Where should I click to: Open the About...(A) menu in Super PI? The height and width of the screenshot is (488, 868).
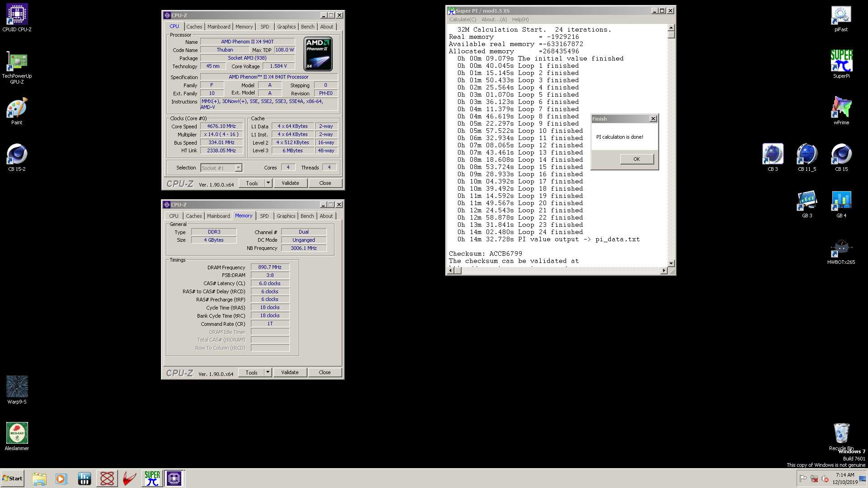(494, 19)
